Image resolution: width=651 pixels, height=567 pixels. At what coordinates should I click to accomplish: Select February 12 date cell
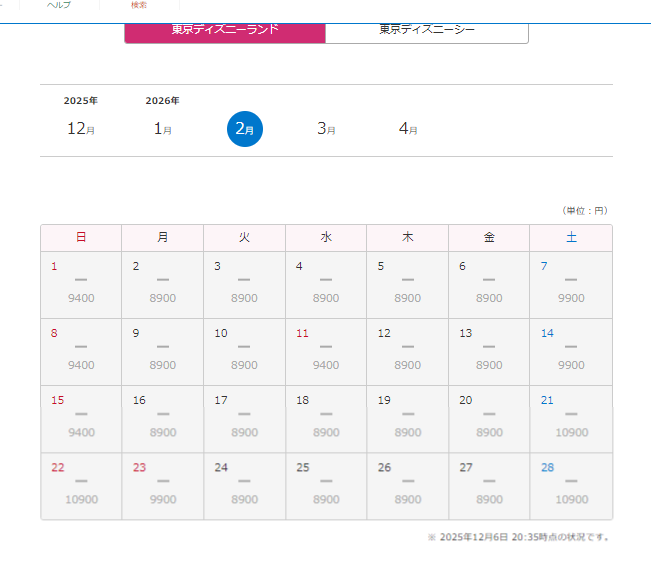pos(407,352)
